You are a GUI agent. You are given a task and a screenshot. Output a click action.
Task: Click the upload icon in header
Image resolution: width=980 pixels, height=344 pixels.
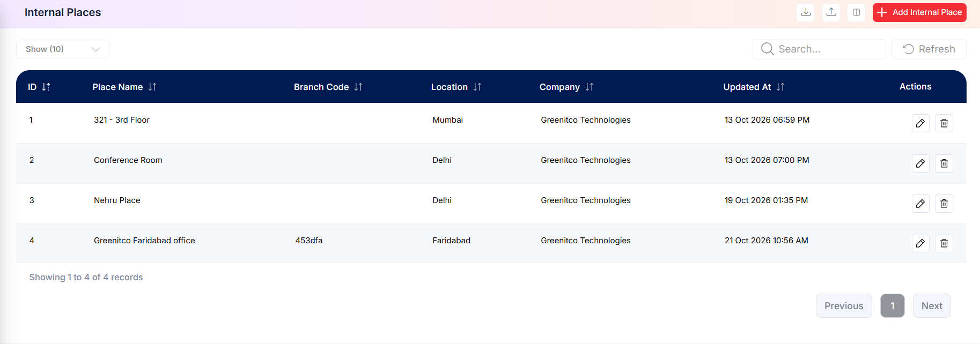point(831,12)
